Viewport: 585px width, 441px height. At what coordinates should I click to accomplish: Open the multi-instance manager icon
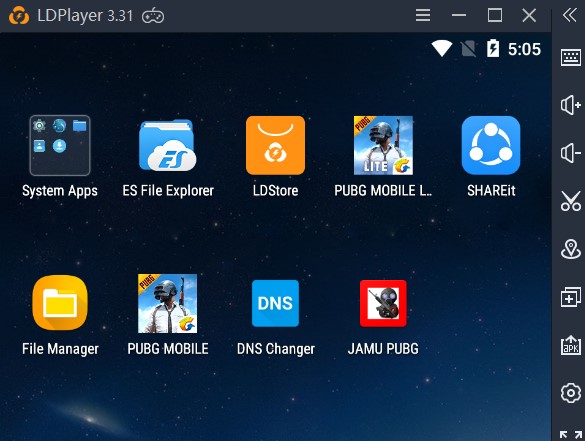click(571, 297)
